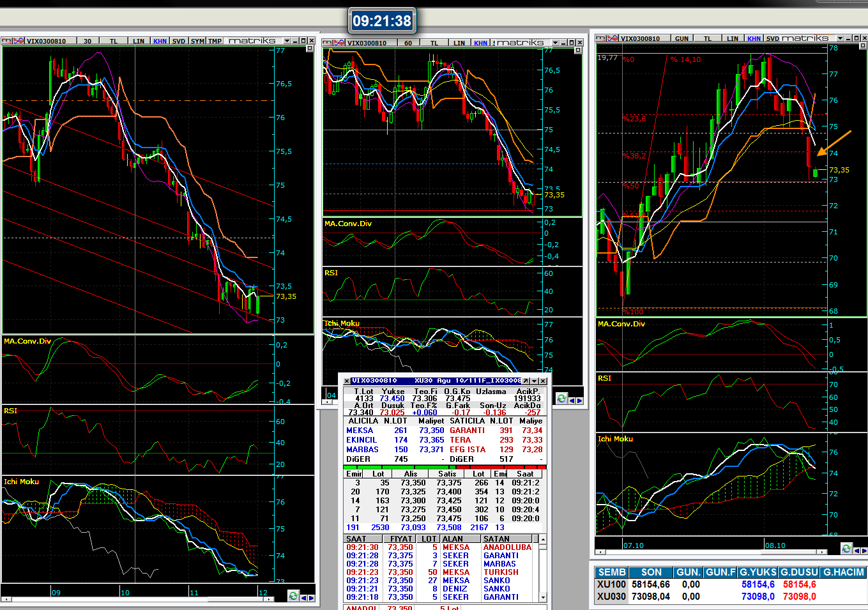The height and width of the screenshot is (610, 868).
Task: Expand the dropdown arrow in the depth window title
Action: coord(535,381)
